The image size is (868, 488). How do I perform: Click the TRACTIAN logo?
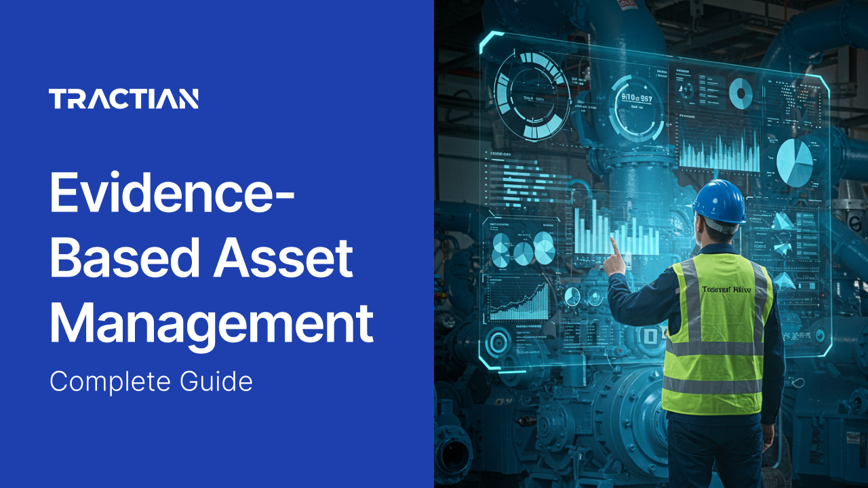click(x=124, y=98)
